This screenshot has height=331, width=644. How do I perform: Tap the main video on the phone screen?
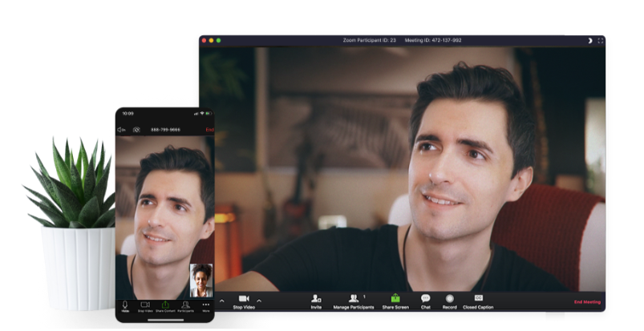click(x=164, y=218)
